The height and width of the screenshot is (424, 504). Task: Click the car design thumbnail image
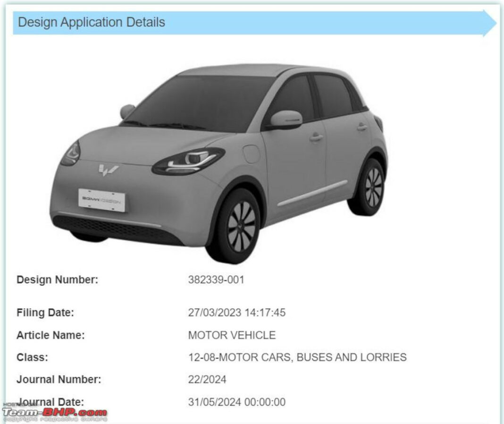coord(222,156)
